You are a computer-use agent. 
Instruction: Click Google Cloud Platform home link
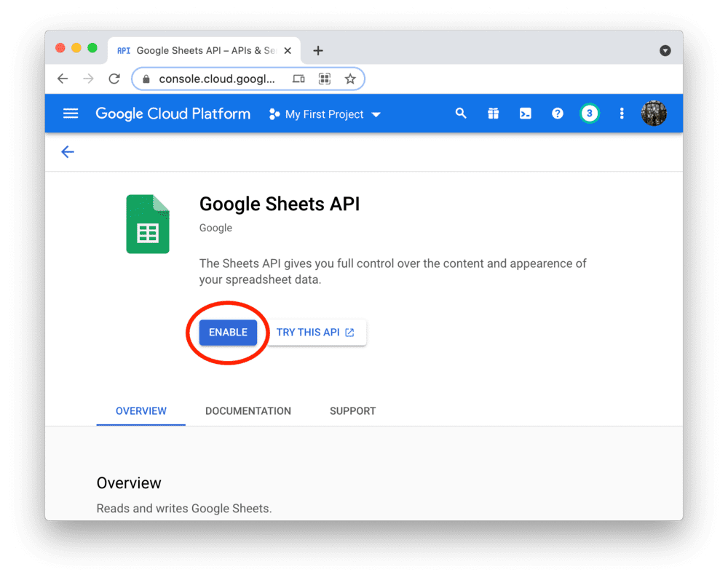coord(173,114)
